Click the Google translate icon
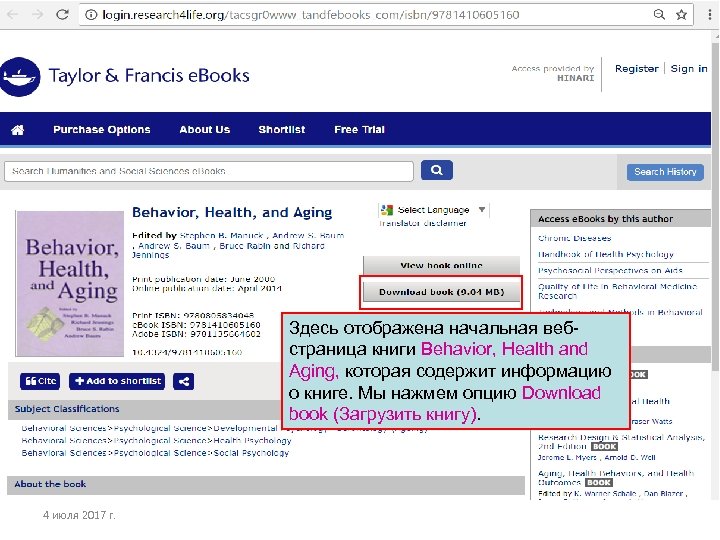 (387, 210)
